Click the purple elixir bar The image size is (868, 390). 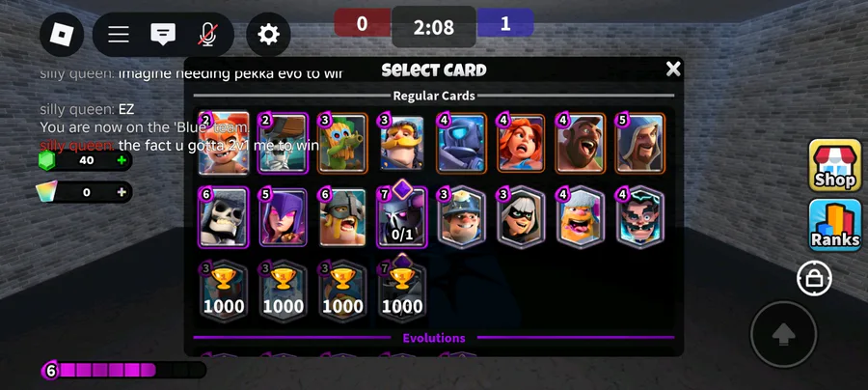tap(123, 370)
